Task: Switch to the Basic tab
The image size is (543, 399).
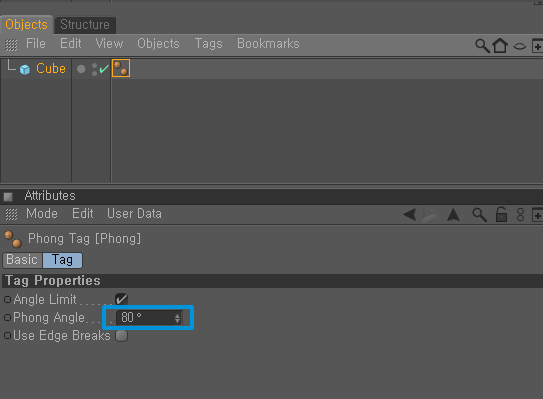Action: [22, 260]
